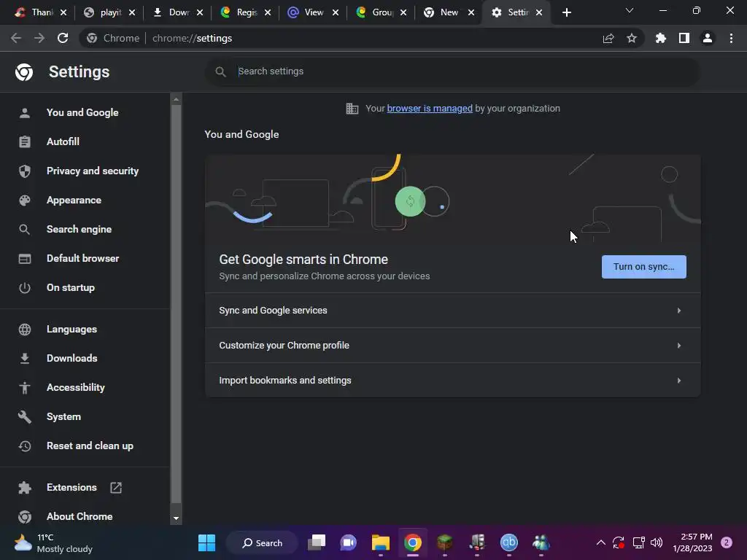This screenshot has height=560, width=747.
Task: Open qBittorrent taskbar icon
Action: click(x=508, y=542)
